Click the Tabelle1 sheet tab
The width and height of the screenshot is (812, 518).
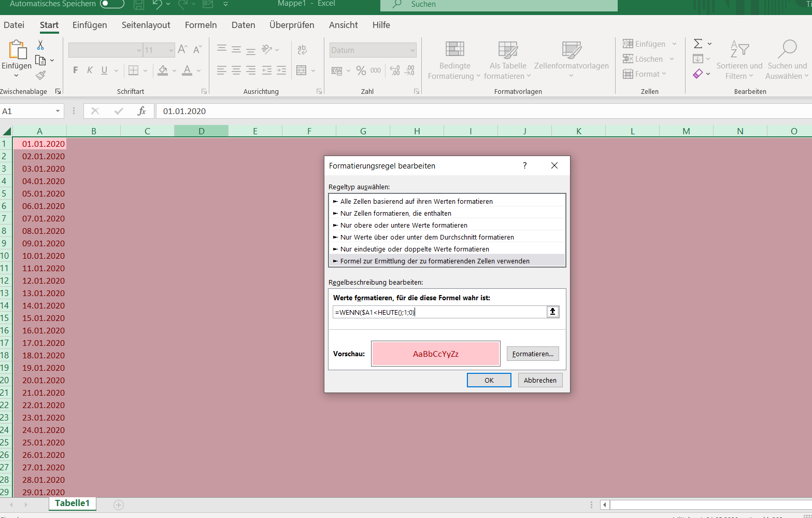[72, 503]
